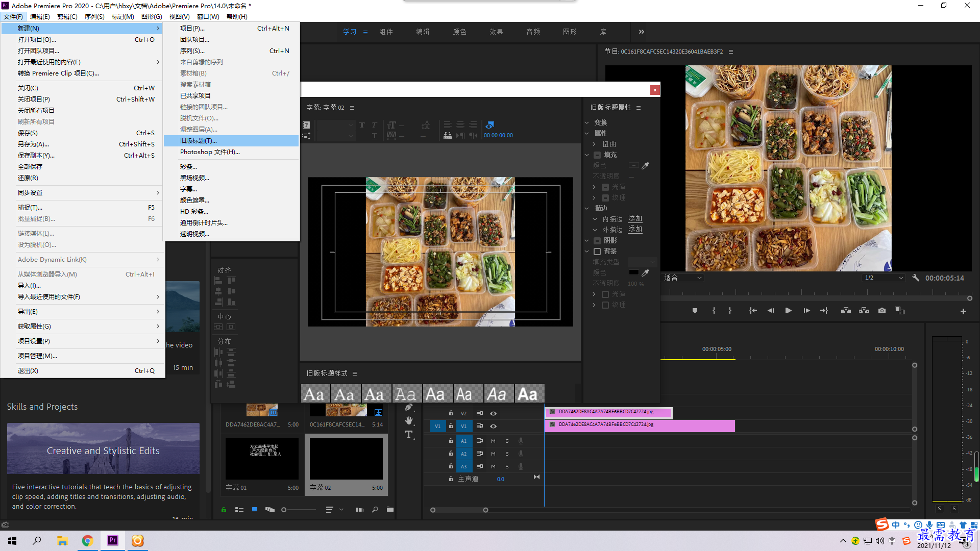Open the Export submenu in File menu

83,312
